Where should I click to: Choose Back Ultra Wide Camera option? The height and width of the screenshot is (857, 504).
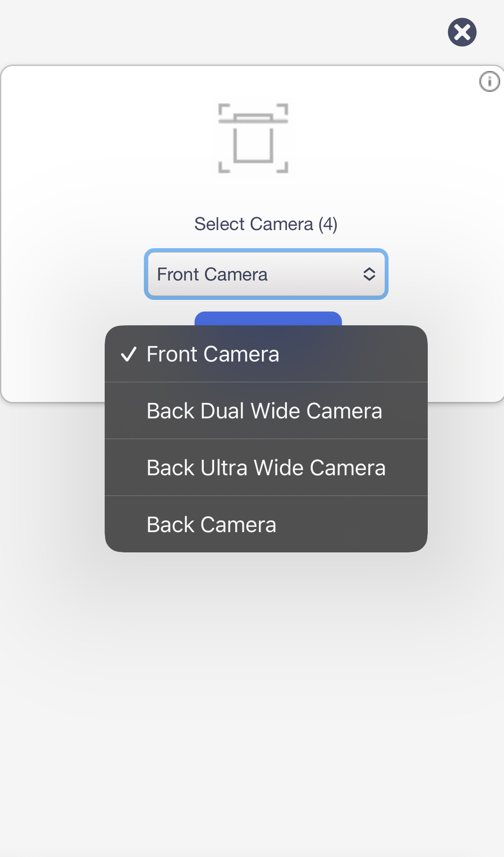click(266, 467)
